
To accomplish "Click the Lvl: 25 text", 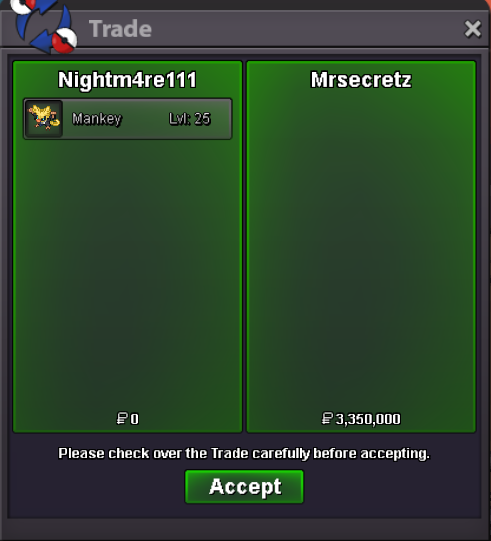I will [x=190, y=119].
